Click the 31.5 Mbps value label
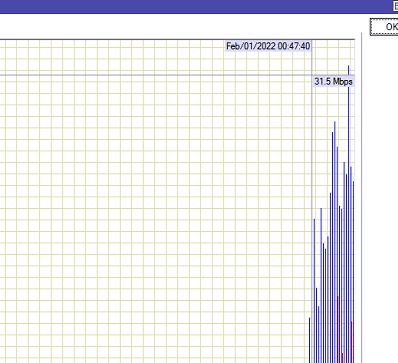The width and height of the screenshot is (398, 363). (333, 81)
